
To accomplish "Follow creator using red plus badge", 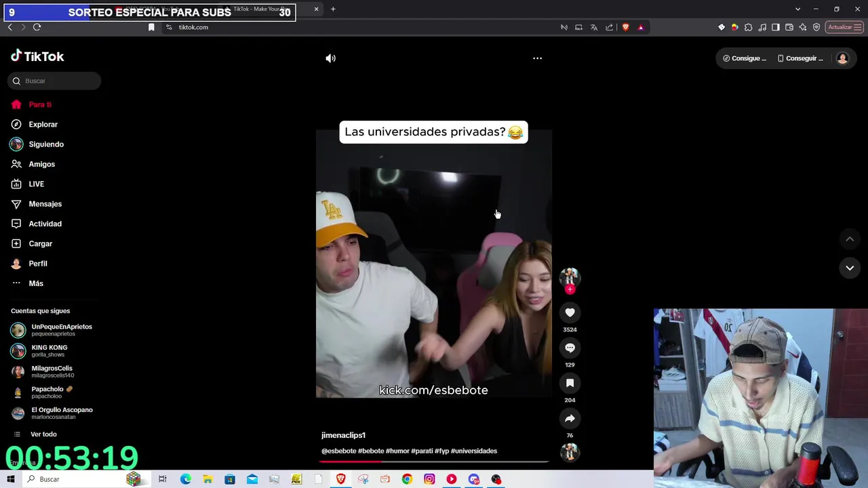I will 570,289.
